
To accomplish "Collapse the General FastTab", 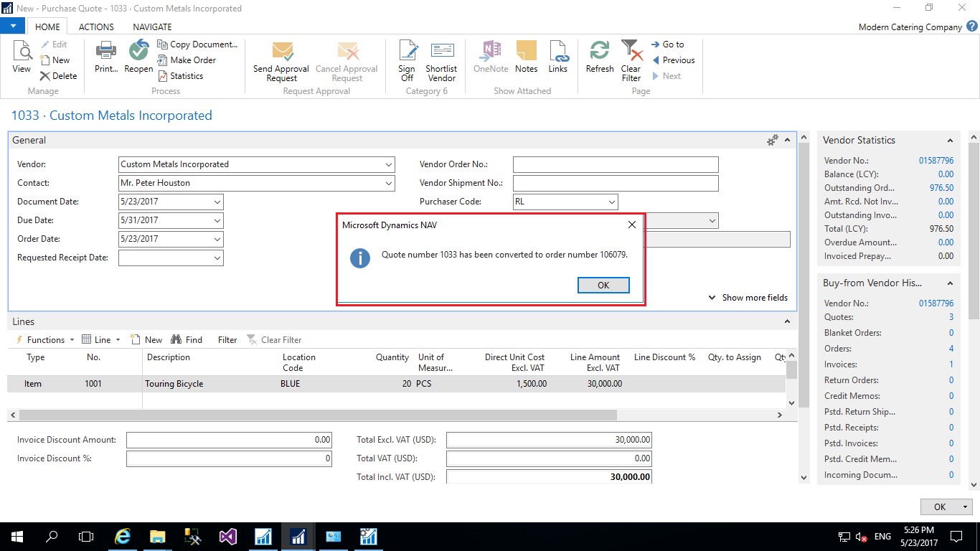I will [x=787, y=141].
